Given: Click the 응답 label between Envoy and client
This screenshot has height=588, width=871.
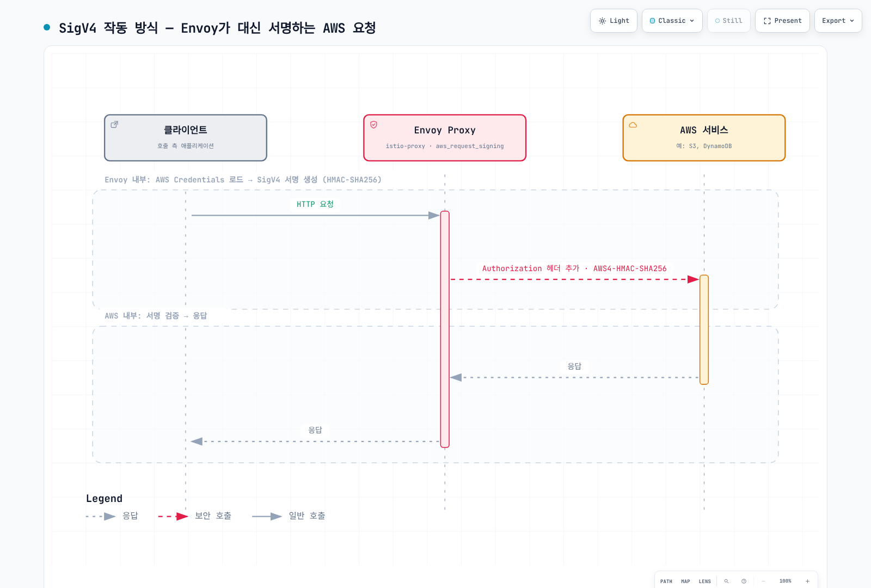Looking at the screenshot, I should pyautogui.click(x=315, y=430).
